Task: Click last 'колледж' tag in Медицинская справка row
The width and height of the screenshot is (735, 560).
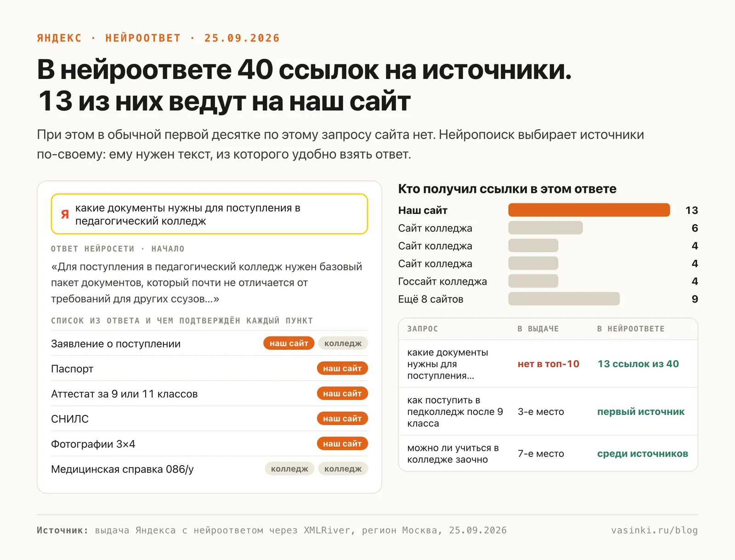Action: click(x=343, y=469)
